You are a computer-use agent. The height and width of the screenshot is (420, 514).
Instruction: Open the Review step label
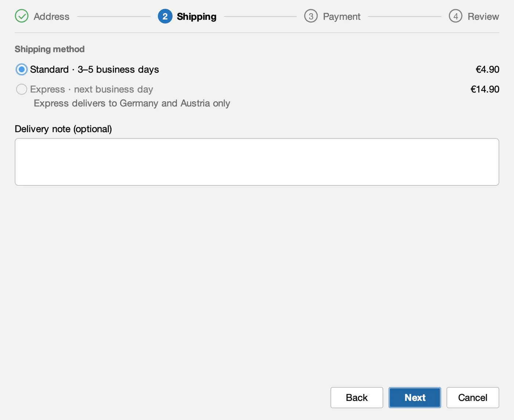pyautogui.click(x=483, y=17)
